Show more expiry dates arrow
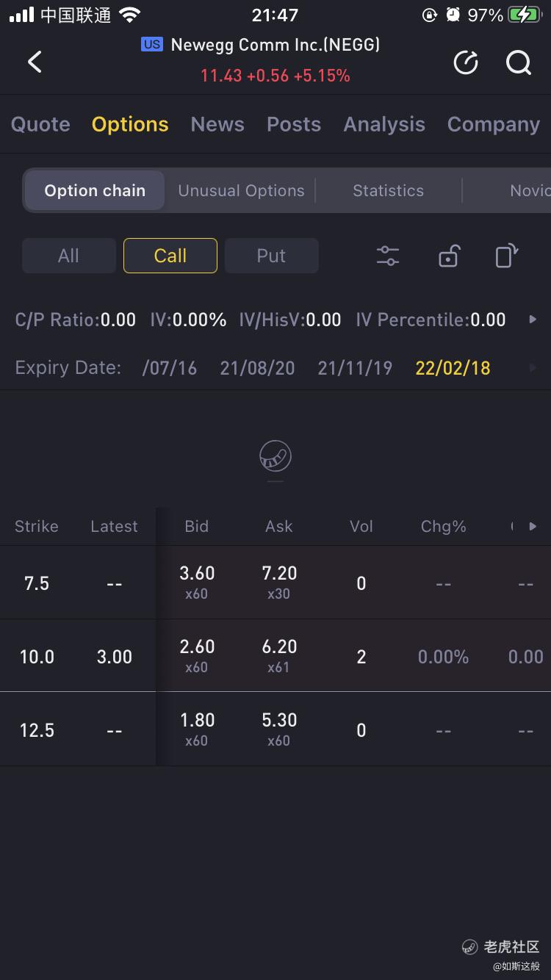This screenshot has width=551, height=980. pyautogui.click(x=533, y=367)
